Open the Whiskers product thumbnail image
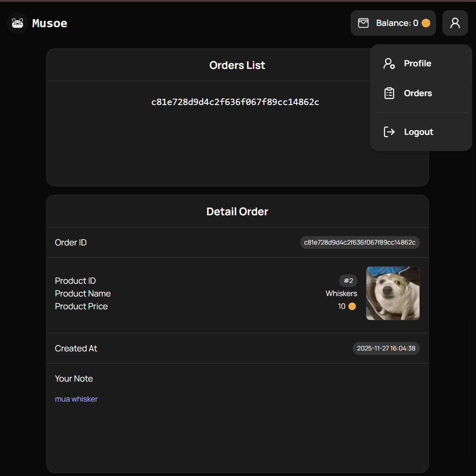The image size is (476, 476). coord(393,293)
